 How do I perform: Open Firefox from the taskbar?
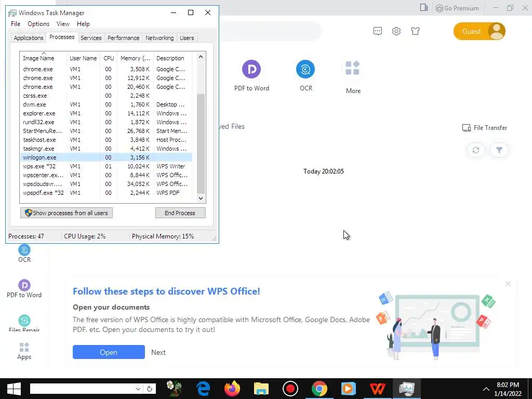coord(232,389)
